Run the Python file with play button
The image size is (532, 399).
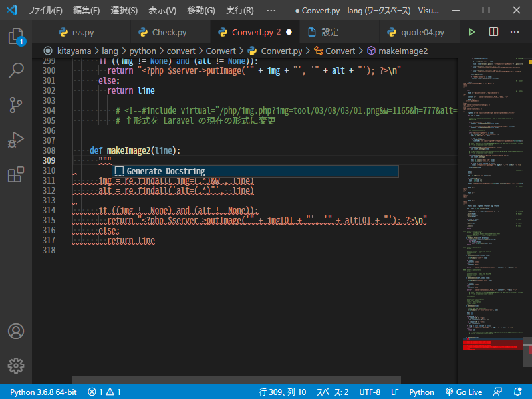[472, 32]
